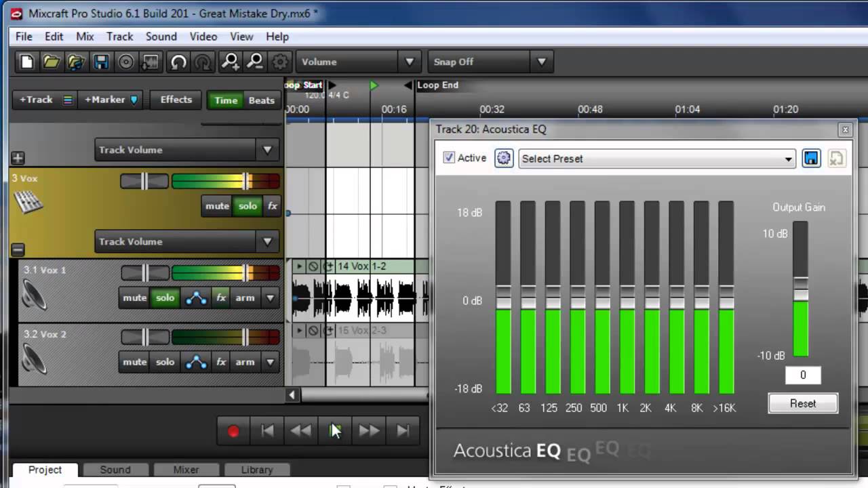Open the Select Preset dropdown in Acoustica EQ
Screen dimensions: 868x488
tap(656, 159)
